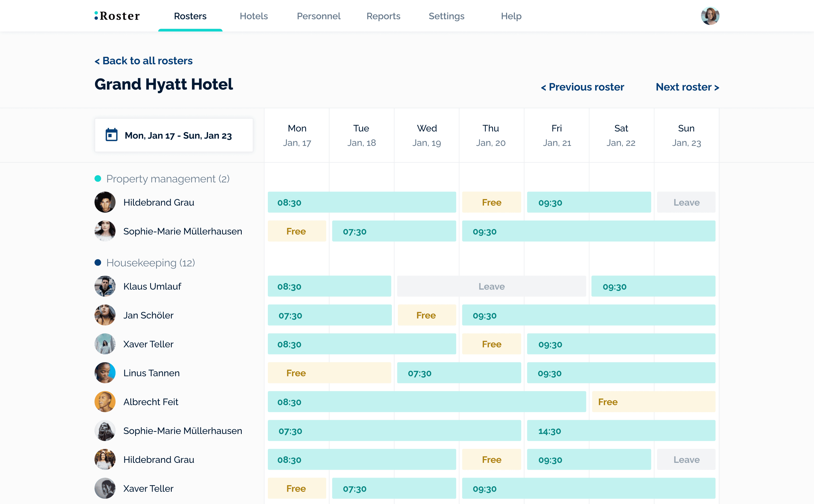Click the dark blue Housekeeping dot
This screenshot has width=814, height=504.
click(98, 263)
